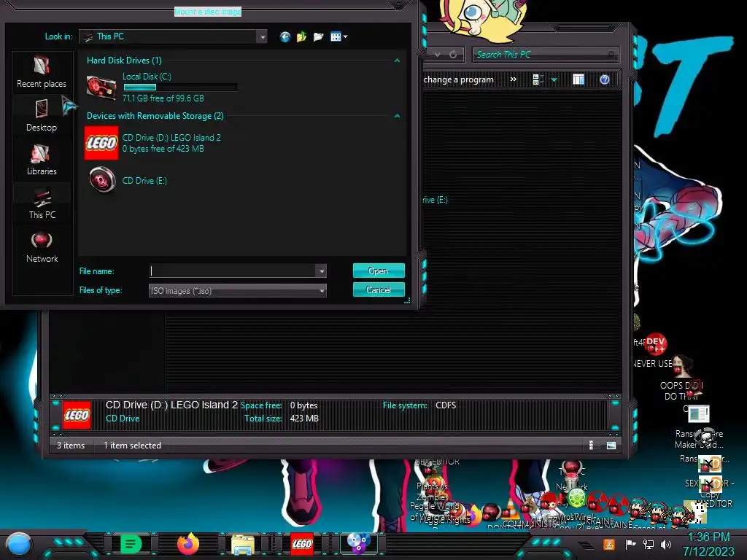Viewport: 747px width, 560px height.
Task: Click the Java icon in system tray
Action: [x=609, y=544]
